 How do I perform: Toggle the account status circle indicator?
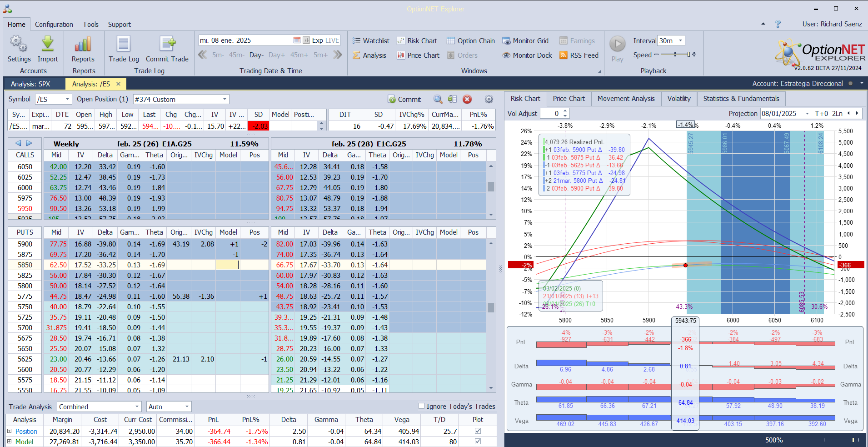point(850,84)
